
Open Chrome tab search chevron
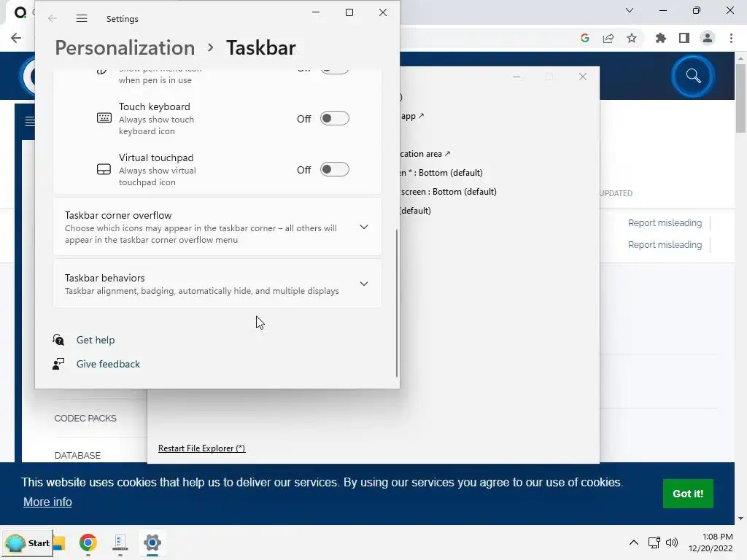coord(630,10)
